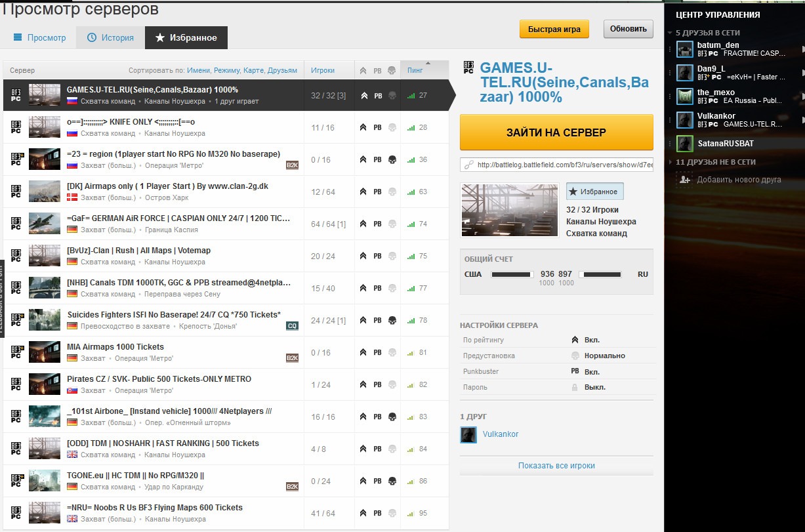The width and height of the screenshot is (805, 532).
Task: Open SatanaRUSBAT's avatar in friends list
Action: [685, 143]
